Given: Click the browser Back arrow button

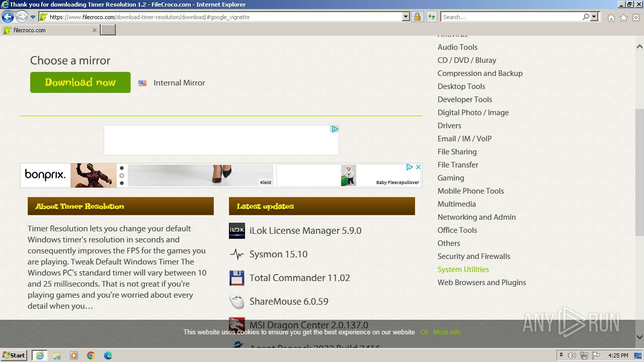Looking at the screenshot, I should coord(8,17).
